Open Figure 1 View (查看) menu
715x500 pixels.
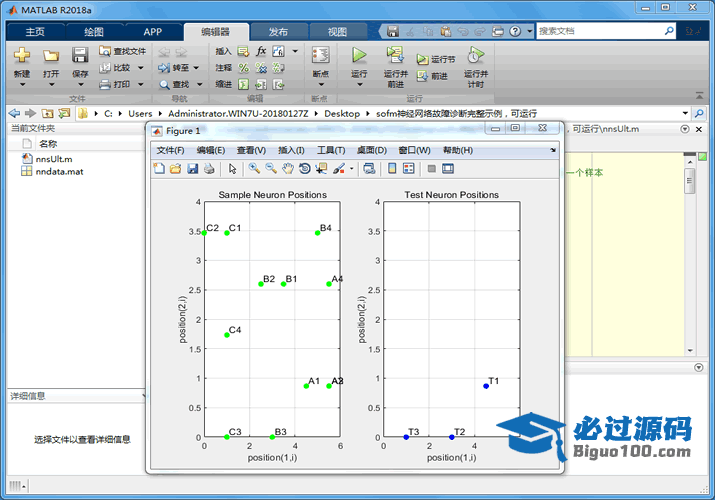[x=251, y=150]
